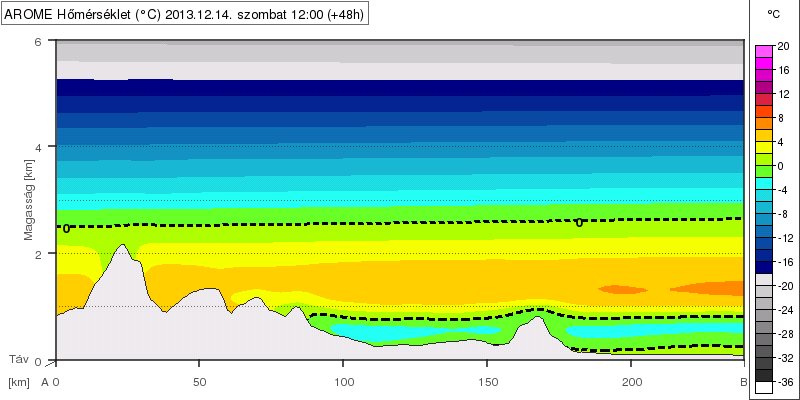The image size is (800, 400).
Task: Select the 50 km distance axis label
Action: pyautogui.click(x=200, y=383)
